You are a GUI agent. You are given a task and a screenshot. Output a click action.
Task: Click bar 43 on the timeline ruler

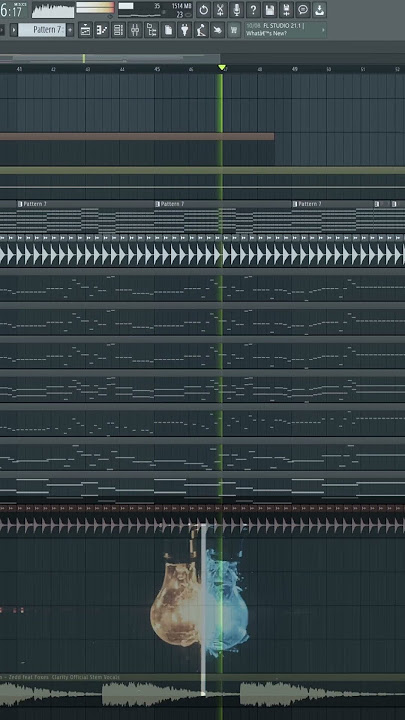click(x=88, y=69)
